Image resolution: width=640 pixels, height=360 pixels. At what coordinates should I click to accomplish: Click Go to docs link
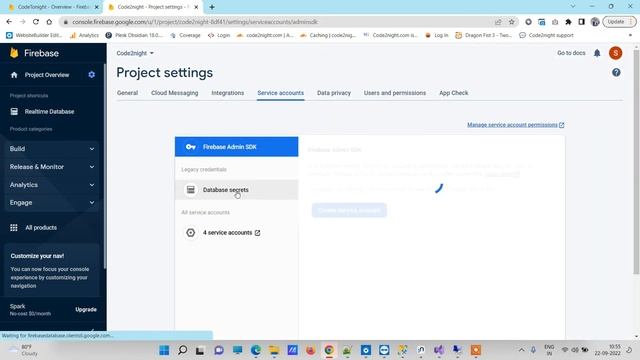(571, 53)
